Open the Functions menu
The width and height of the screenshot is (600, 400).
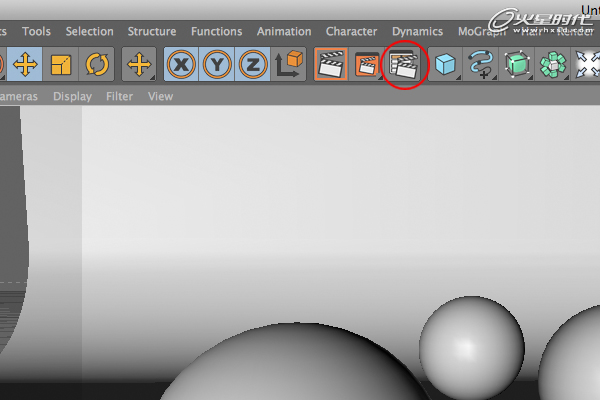point(216,31)
